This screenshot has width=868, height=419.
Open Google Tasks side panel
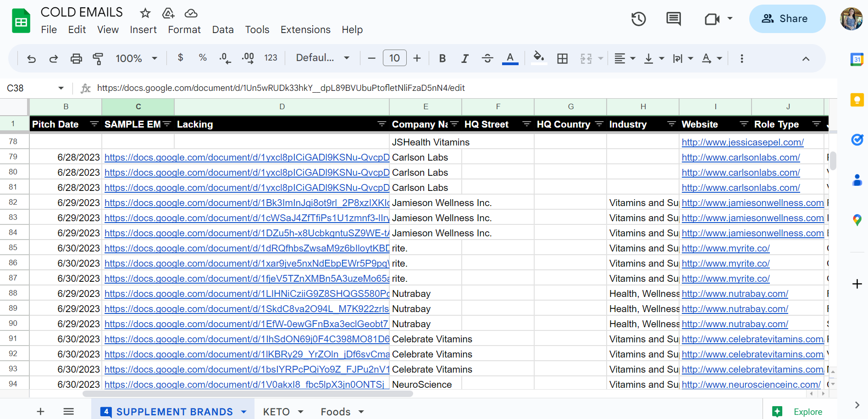tap(857, 140)
